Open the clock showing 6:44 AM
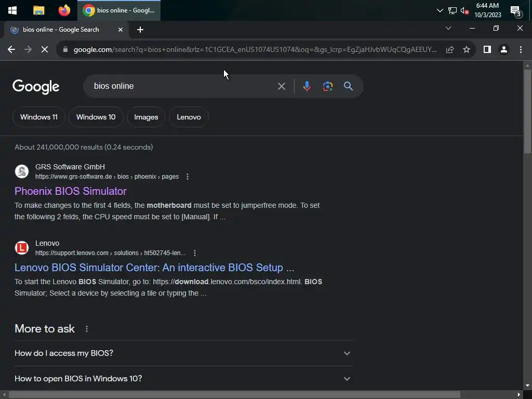Screen dimensions: 532x399 (487, 10)
